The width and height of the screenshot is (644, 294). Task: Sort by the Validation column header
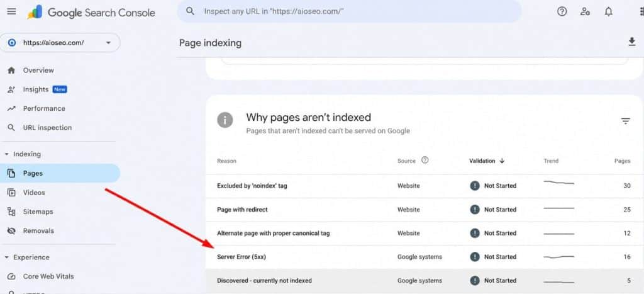482,161
